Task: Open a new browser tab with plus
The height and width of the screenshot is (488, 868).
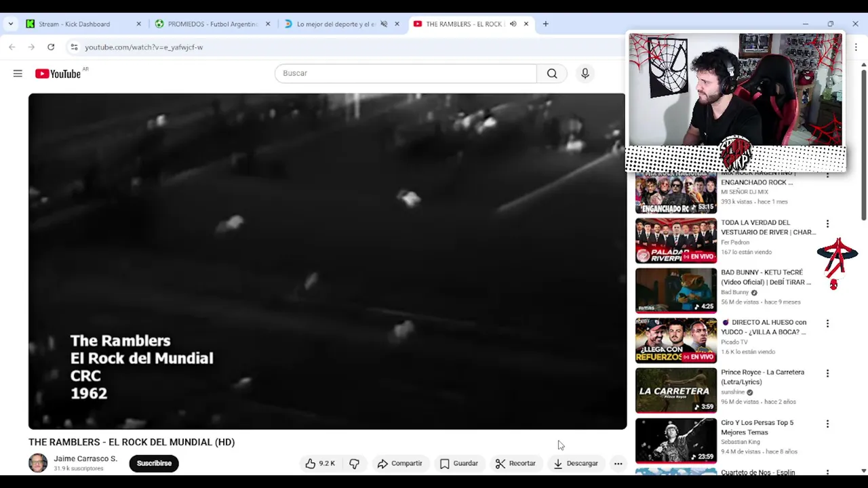Action: coord(545,24)
